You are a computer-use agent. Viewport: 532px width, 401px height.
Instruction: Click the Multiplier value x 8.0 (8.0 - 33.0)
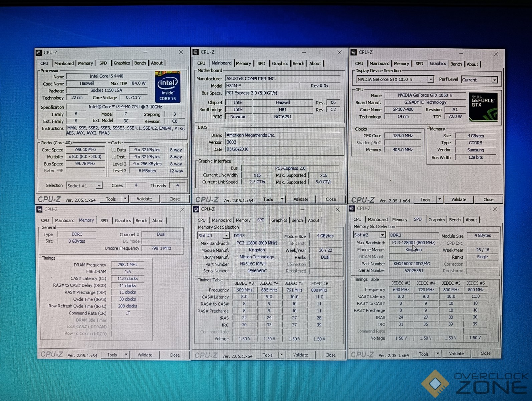[x=85, y=157]
